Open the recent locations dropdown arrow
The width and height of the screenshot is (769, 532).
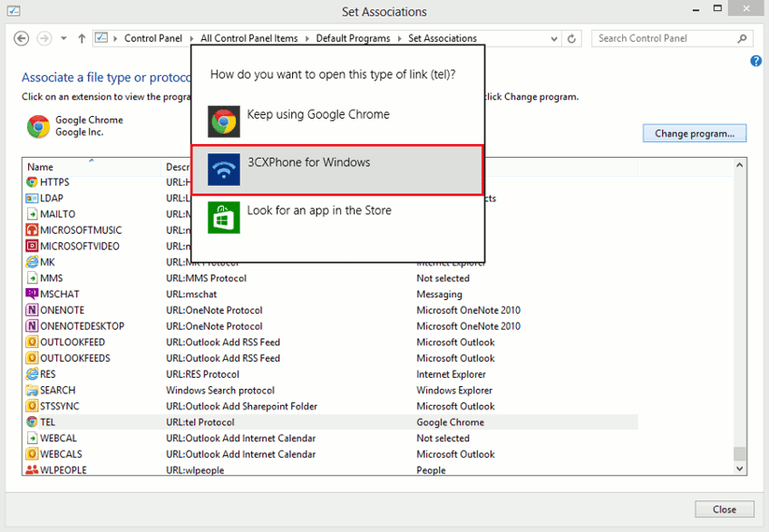tap(63, 38)
